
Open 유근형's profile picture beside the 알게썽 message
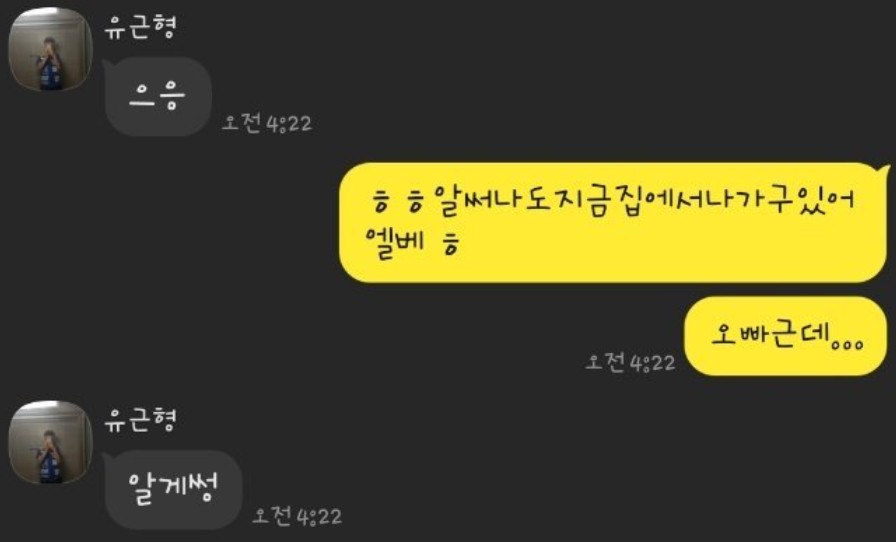(50, 442)
